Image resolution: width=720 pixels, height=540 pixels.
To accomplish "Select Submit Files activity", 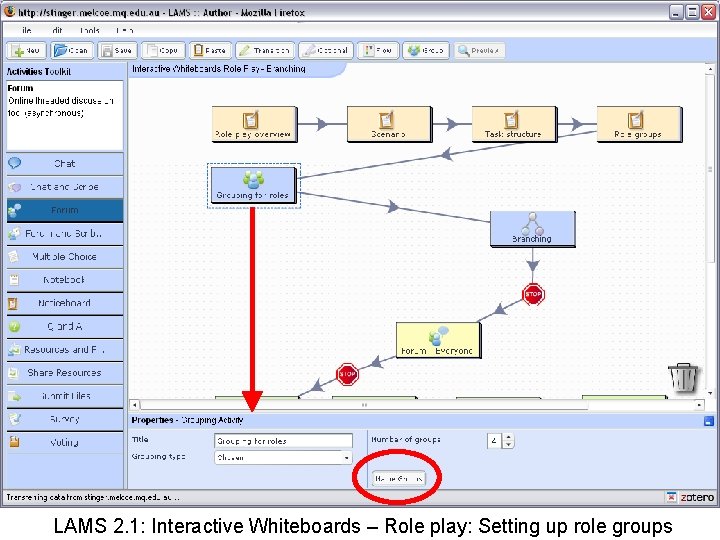I will point(65,396).
